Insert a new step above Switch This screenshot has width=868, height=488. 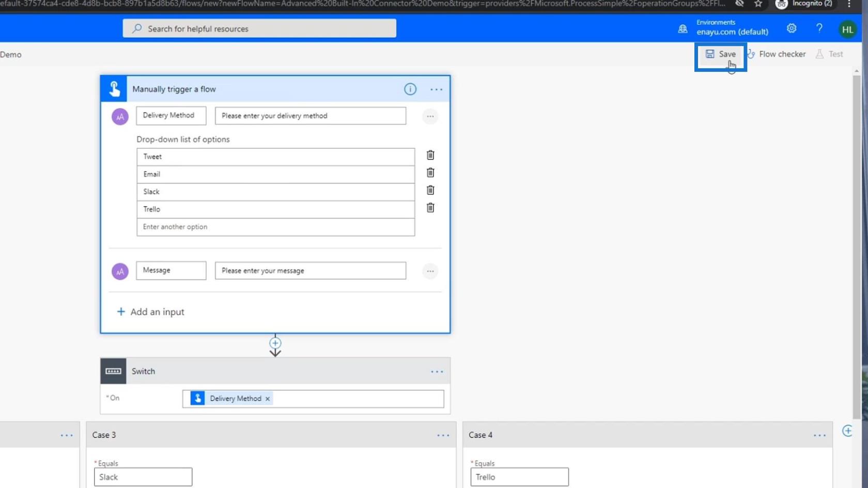pos(275,343)
